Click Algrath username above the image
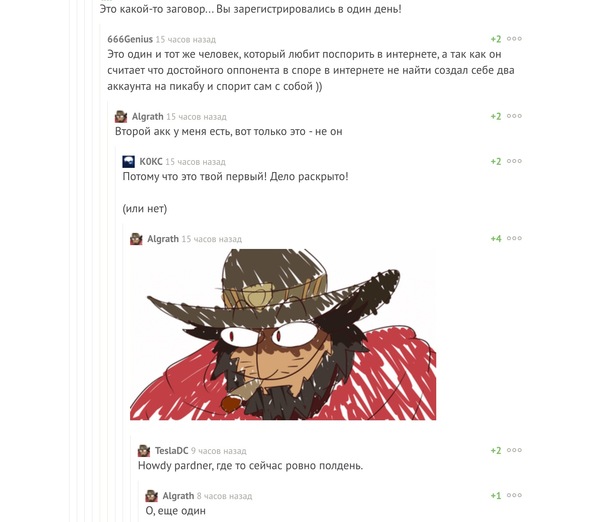The image size is (600, 522). coord(163,239)
